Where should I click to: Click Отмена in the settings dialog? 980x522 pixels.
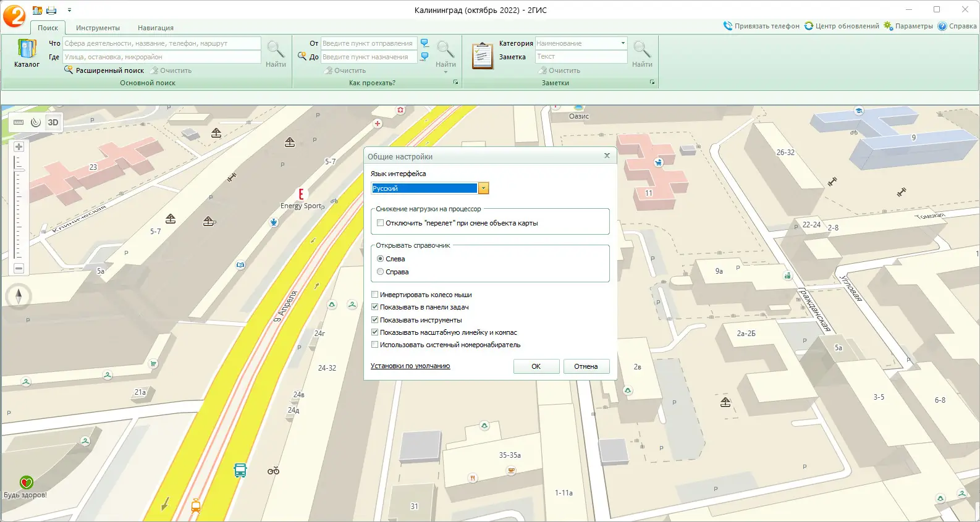coord(586,366)
